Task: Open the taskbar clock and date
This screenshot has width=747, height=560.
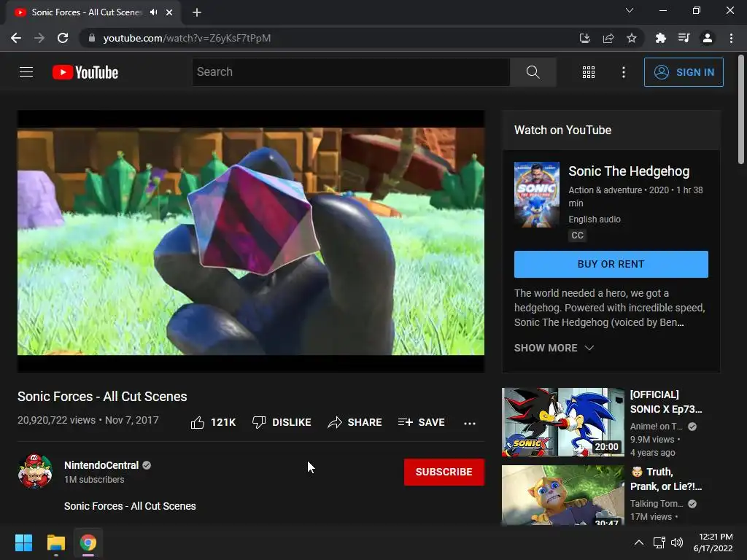Action: pos(713,542)
